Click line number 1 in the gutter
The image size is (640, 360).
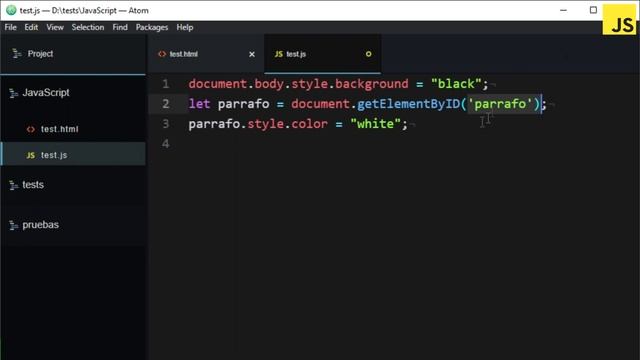165,84
